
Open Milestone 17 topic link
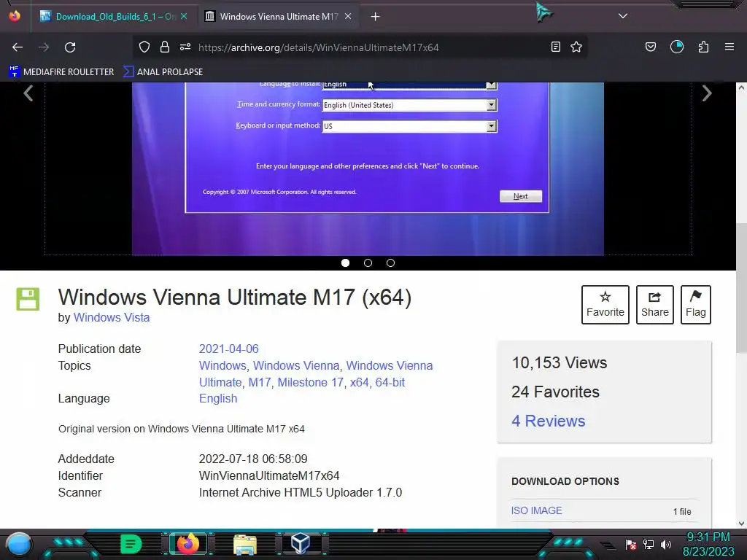(x=310, y=382)
